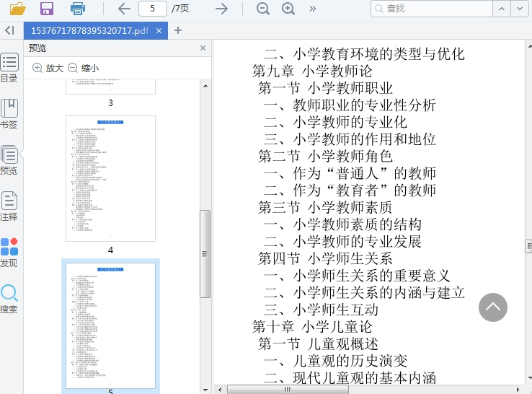Go to previous search result arrow
Viewport: 532px width, 394px height.
502,9
